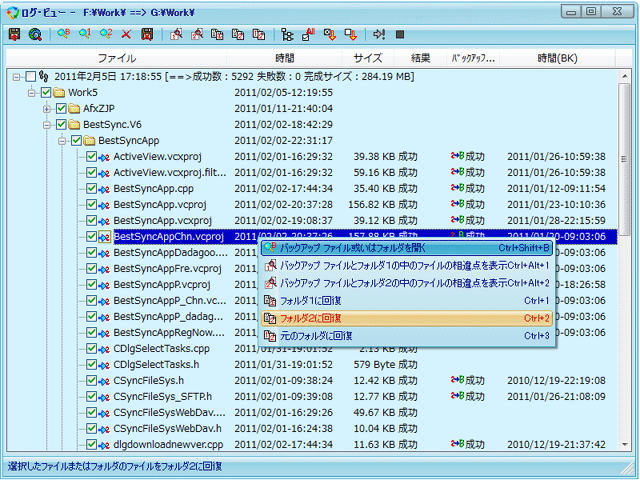Image resolution: width=640 pixels, height=480 pixels.
Task: Collapse the 2011年2月5日 log root node
Action: click(x=16, y=77)
